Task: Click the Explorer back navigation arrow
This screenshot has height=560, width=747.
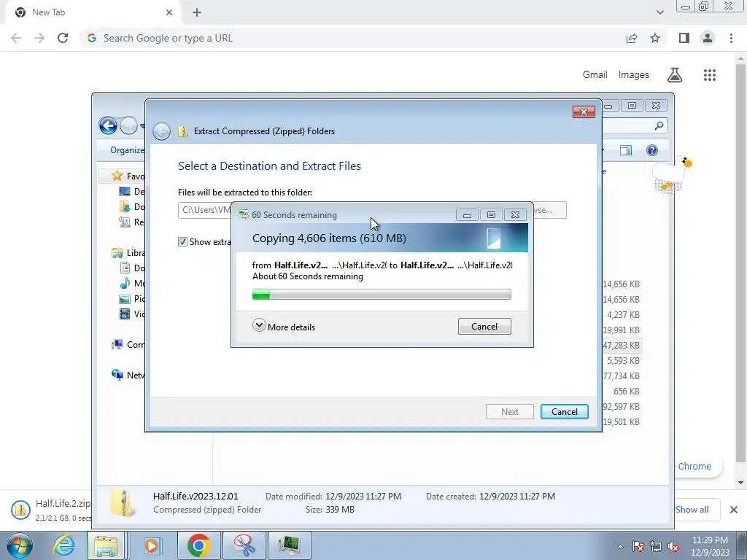Action: pos(108,125)
